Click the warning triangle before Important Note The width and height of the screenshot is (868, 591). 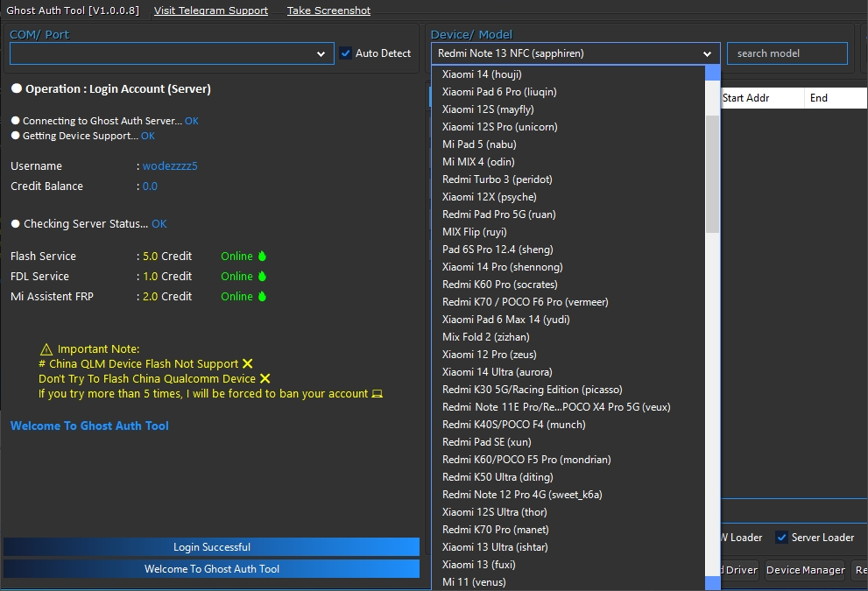pos(46,349)
